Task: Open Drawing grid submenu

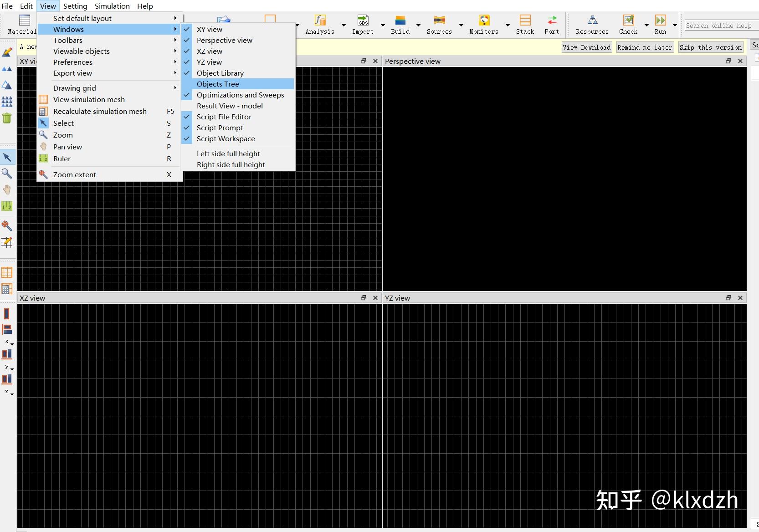Action: click(x=110, y=88)
